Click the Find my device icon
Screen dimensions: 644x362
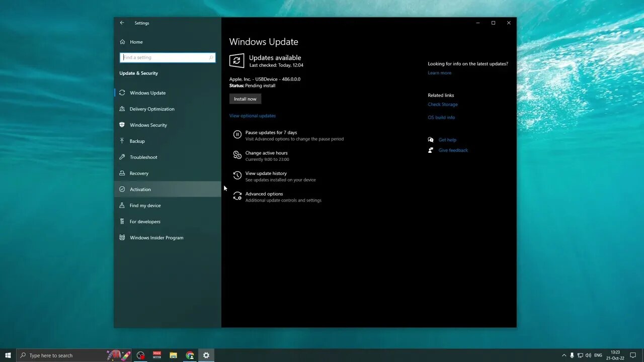(122, 205)
